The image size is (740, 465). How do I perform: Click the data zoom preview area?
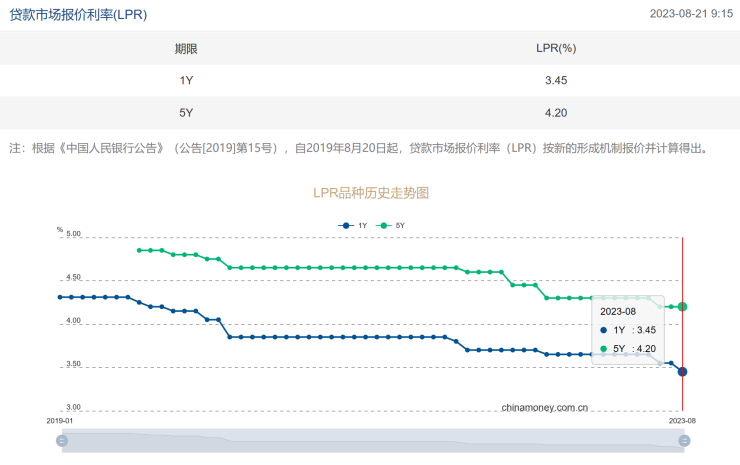(370, 440)
